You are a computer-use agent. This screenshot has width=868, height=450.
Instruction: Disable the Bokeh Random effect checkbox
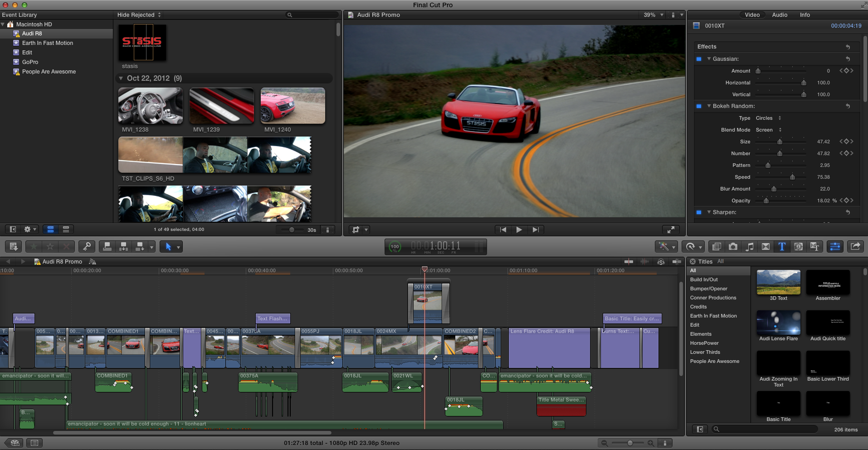tap(699, 106)
